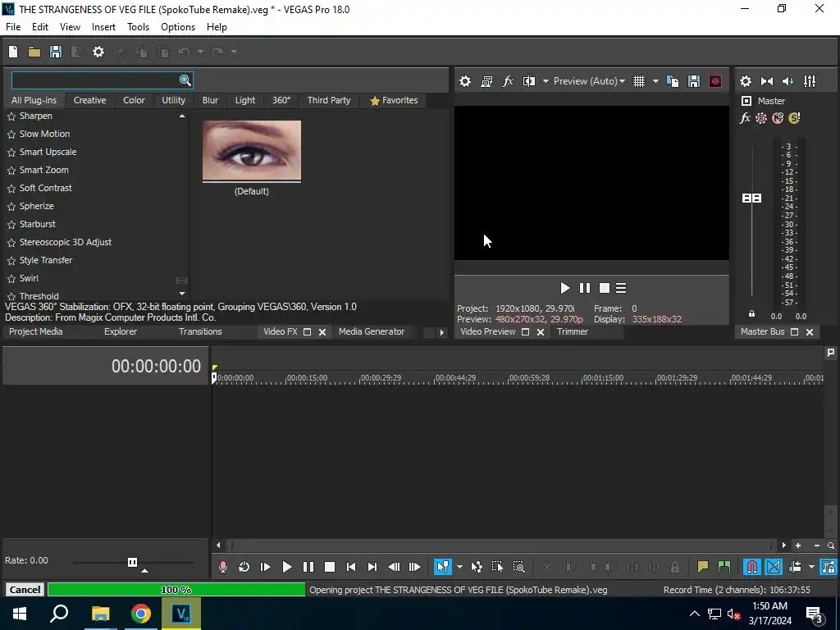Toggle Enable Snapping magnet button

(x=752, y=567)
